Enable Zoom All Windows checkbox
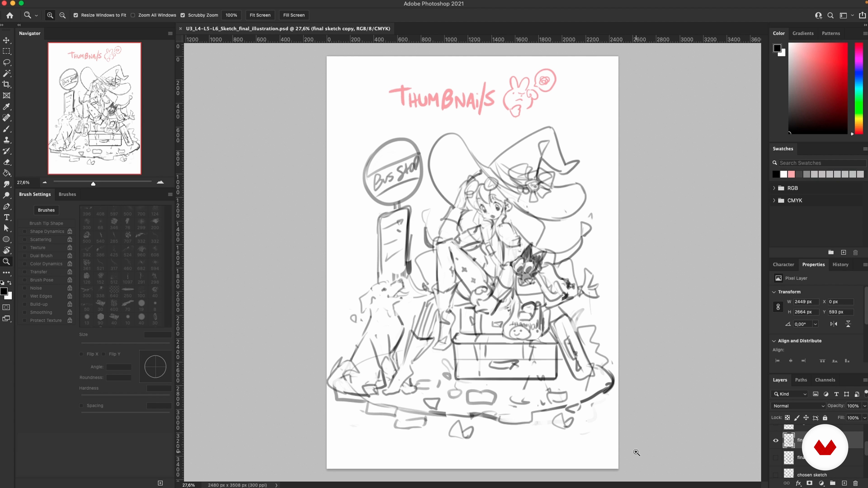 [133, 15]
